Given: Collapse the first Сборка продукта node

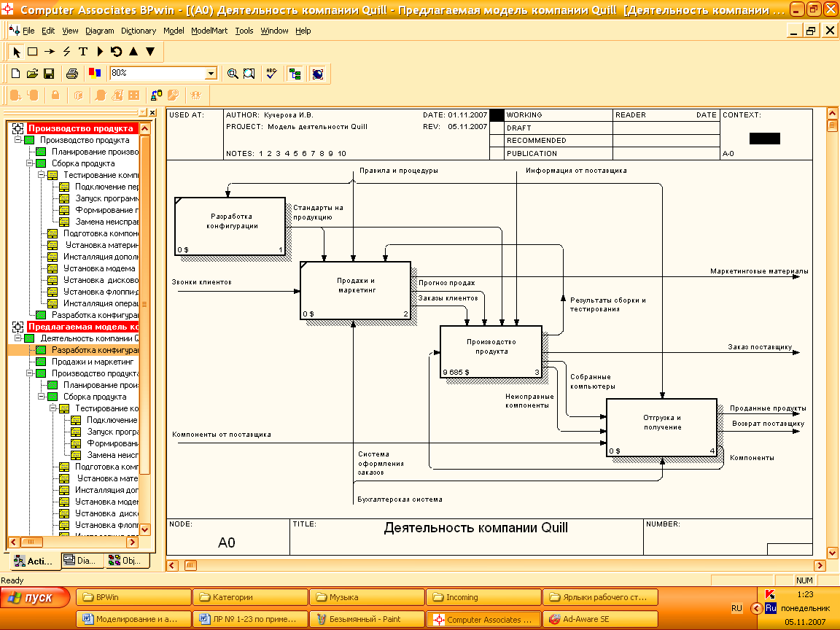Looking at the screenshot, I should (29, 163).
